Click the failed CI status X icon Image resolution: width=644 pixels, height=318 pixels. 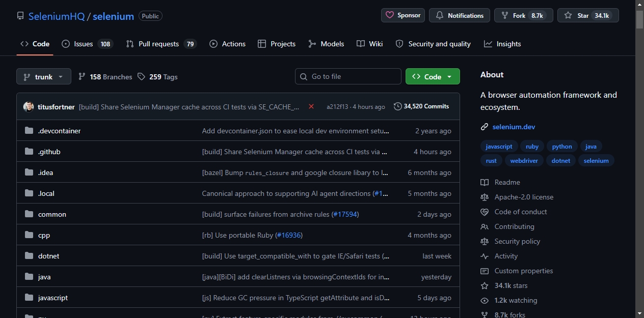click(311, 106)
